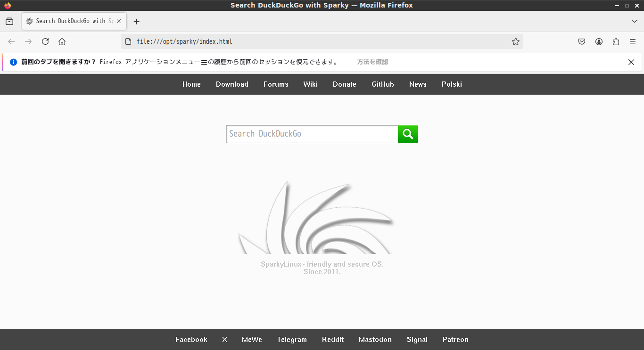Visit the Telegram footer link
This screenshot has width=644, height=350.
click(292, 340)
